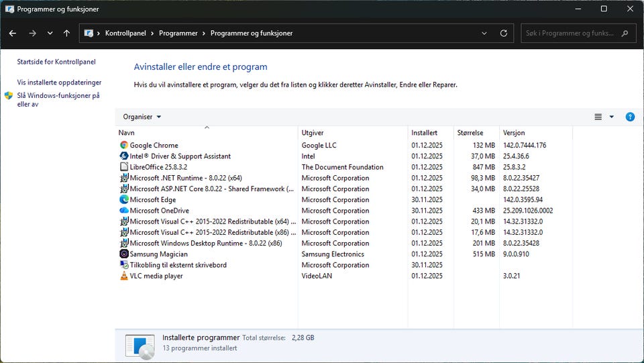Viewport: 644px width, 363px height.
Task: Sort by the Installert column header
Action: 431,133
